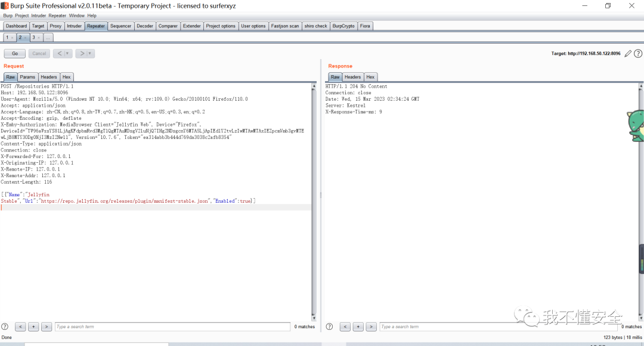The image size is (644, 346).
Task: Open the Intruder menu
Action: [39, 16]
